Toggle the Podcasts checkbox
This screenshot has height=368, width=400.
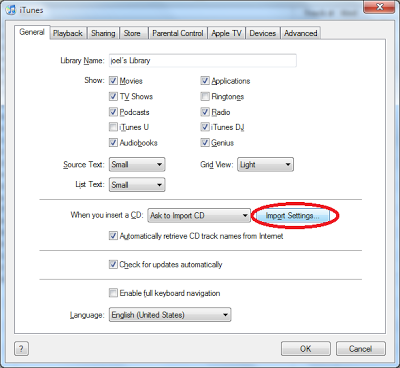tap(113, 112)
